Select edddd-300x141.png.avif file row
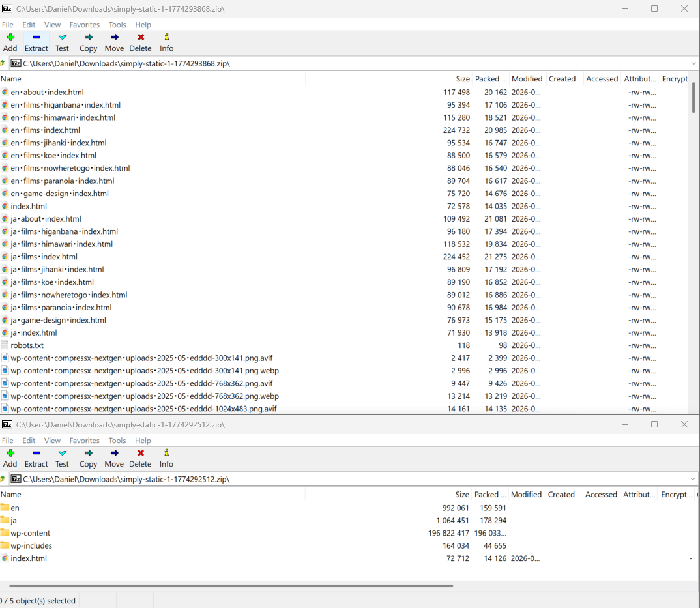This screenshot has height=608, width=700. coord(343,358)
